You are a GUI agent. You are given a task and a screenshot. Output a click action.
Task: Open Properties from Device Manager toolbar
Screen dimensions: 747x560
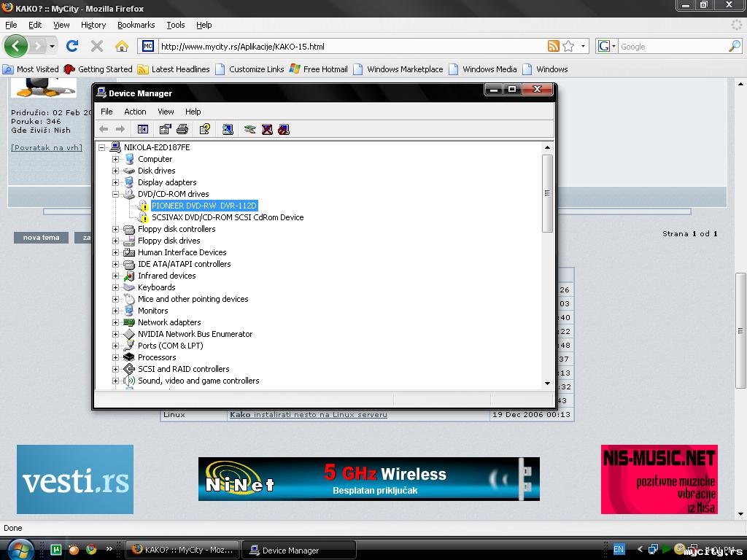click(x=165, y=129)
